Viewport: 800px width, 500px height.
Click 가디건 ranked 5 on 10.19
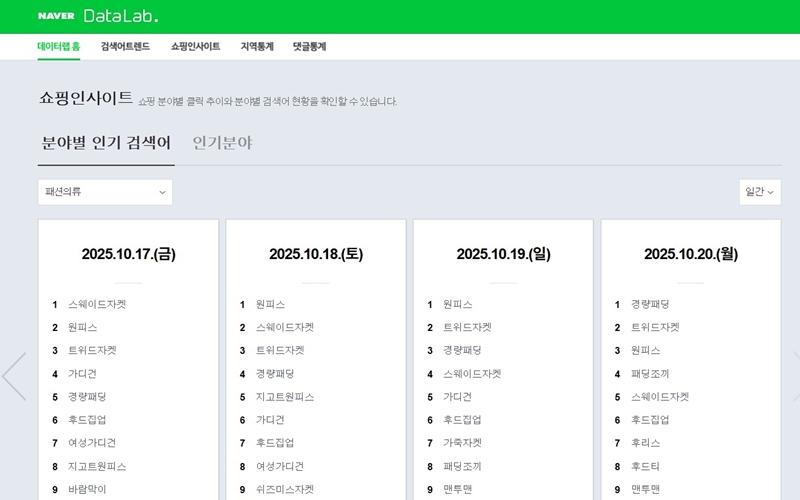pos(458,397)
